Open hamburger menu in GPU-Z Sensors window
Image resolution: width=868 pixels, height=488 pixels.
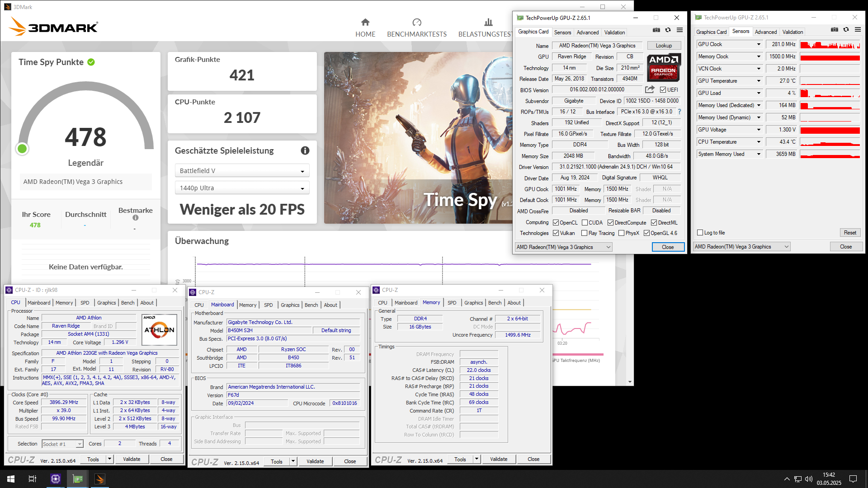point(858,29)
